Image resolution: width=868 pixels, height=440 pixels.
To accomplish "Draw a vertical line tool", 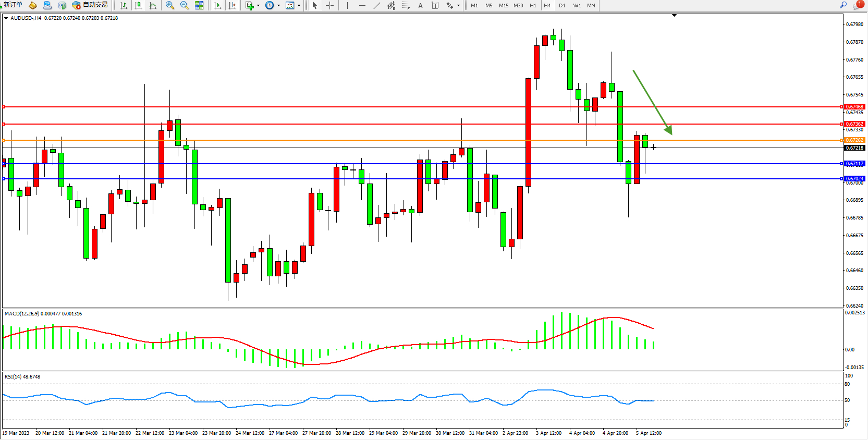I will pos(347,5).
